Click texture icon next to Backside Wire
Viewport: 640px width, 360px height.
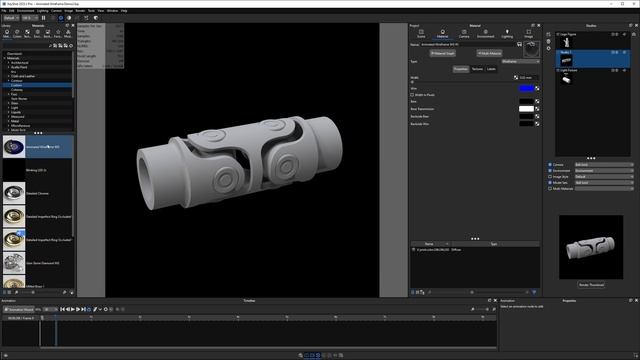[x=537, y=124]
